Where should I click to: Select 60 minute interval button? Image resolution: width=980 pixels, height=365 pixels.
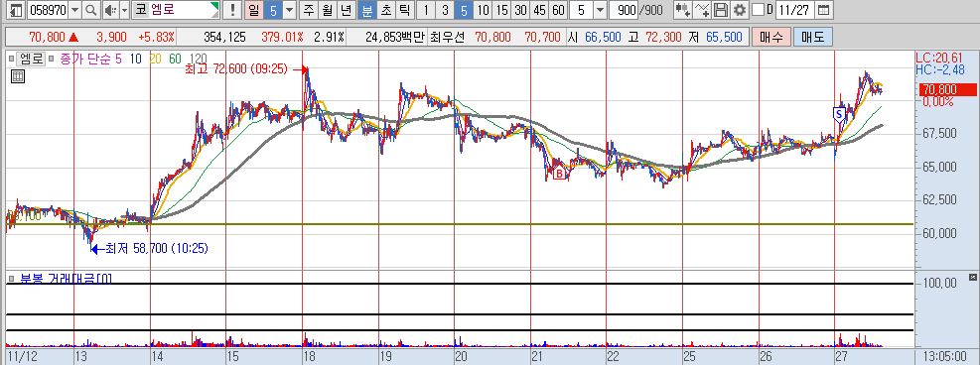tap(558, 10)
